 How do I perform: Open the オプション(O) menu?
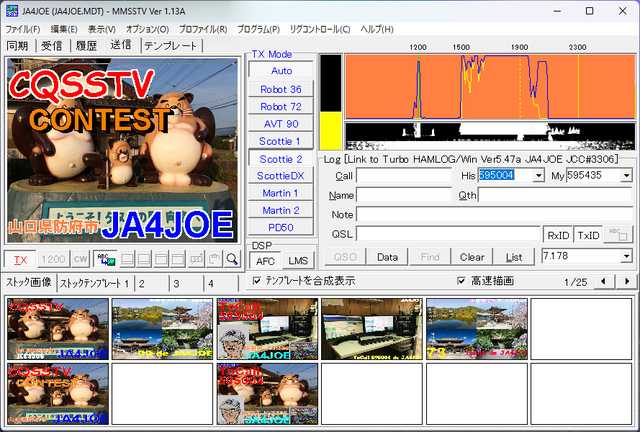tap(147, 29)
